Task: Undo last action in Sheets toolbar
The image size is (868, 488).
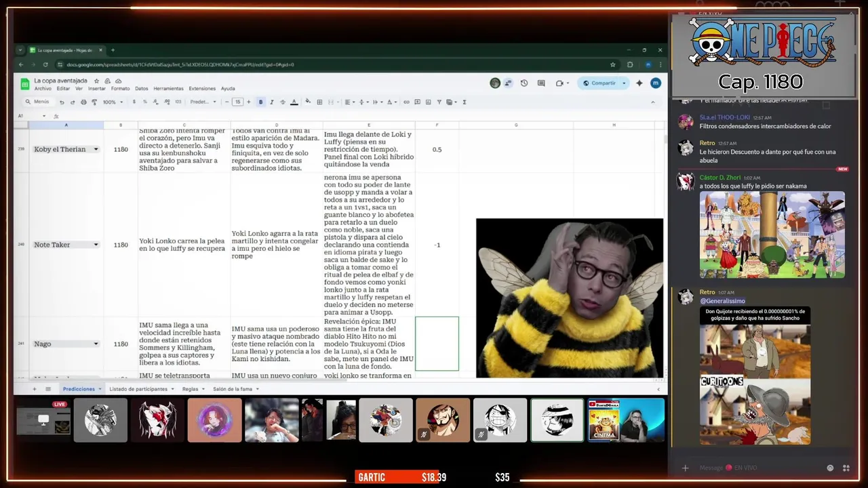Action: (x=62, y=102)
